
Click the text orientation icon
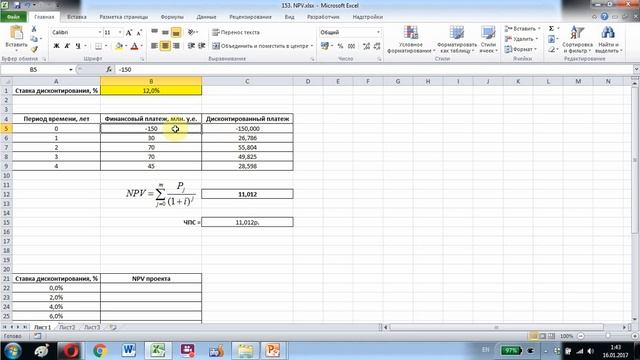191,32
